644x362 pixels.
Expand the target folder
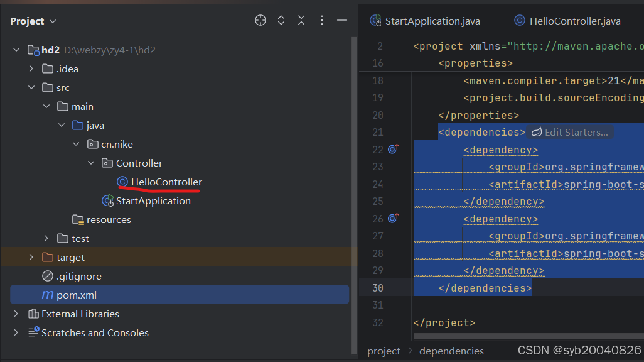[31, 257]
